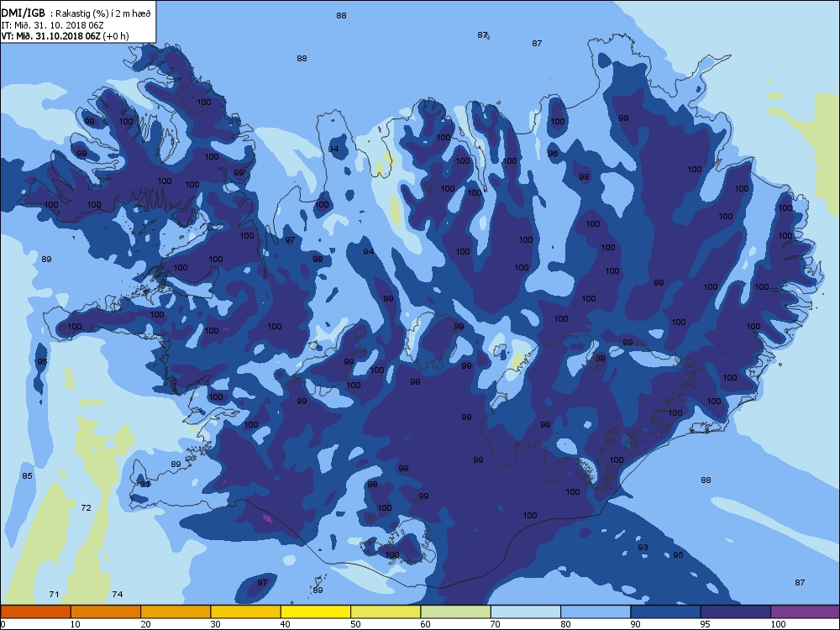
Task: Pick the dark indigo 95–100 legend swatch
Action: point(736,612)
